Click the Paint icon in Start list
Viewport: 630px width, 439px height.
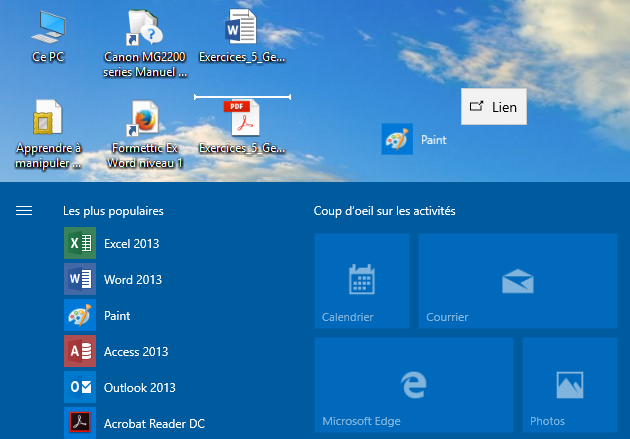(80, 315)
